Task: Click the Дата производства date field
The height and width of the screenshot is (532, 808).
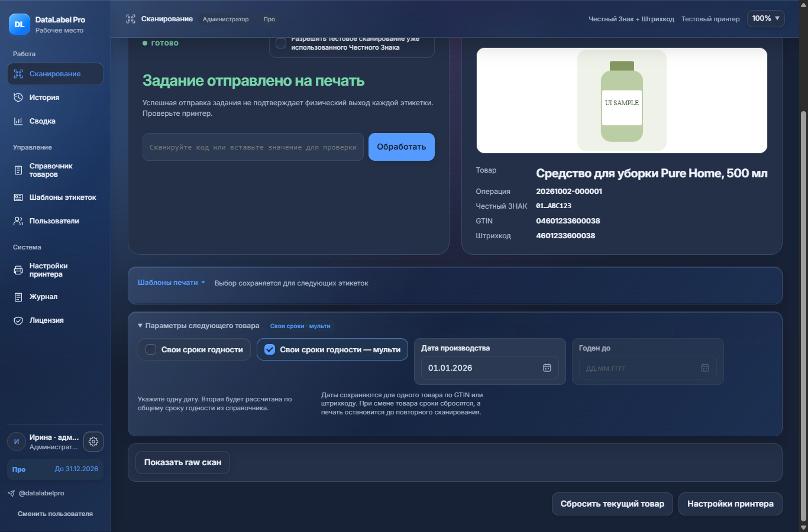Action: (490, 368)
